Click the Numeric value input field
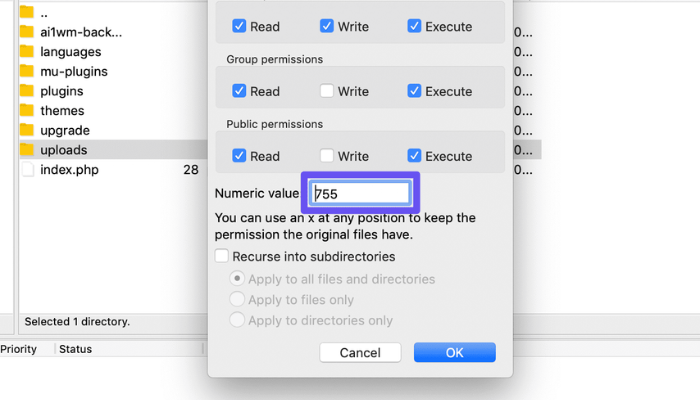The height and width of the screenshot is (400, 700). (x=360, y=194)
